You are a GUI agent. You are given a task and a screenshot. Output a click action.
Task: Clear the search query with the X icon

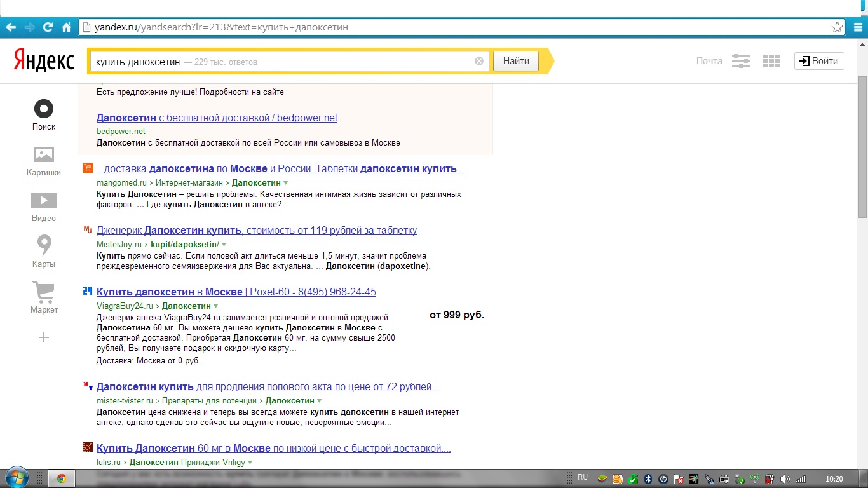click(479, 61)
